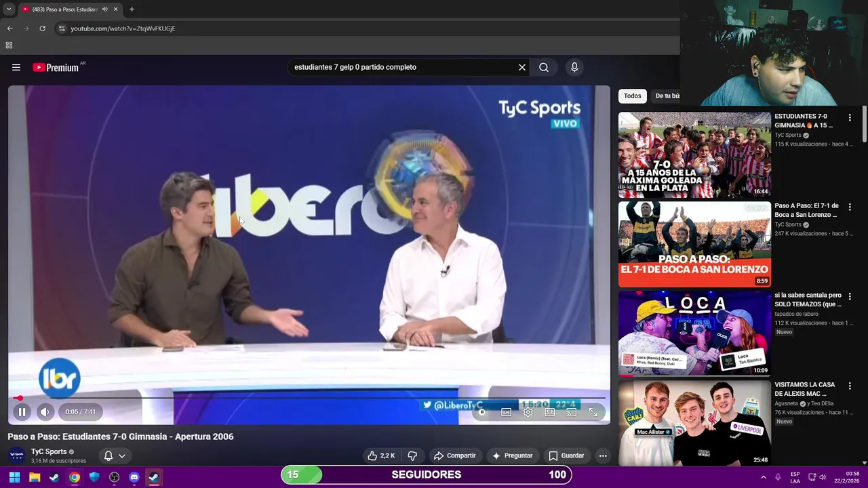Open Discord from the taskbar
Screen dimensions: 868x488
134,477
